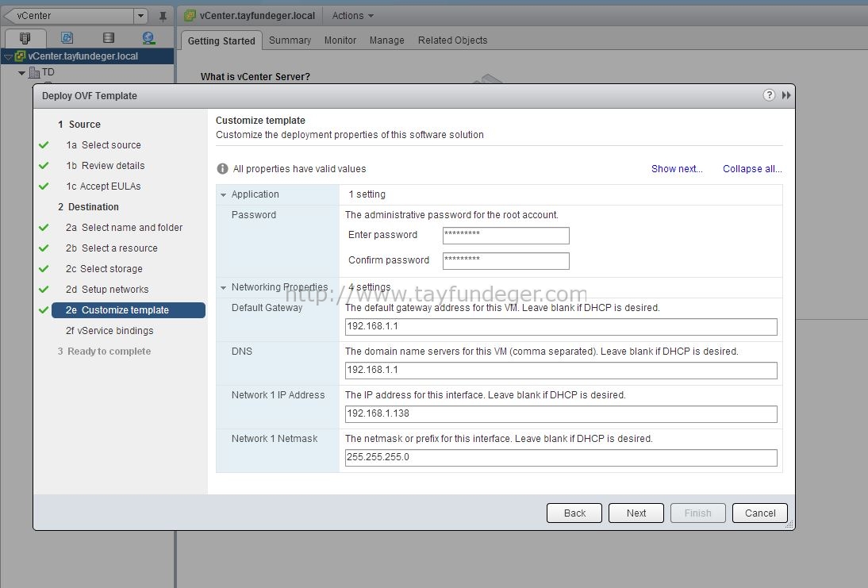868x588 pixels.
Task: Click the TD datacenter icon in tree
Action: point(34,72)
